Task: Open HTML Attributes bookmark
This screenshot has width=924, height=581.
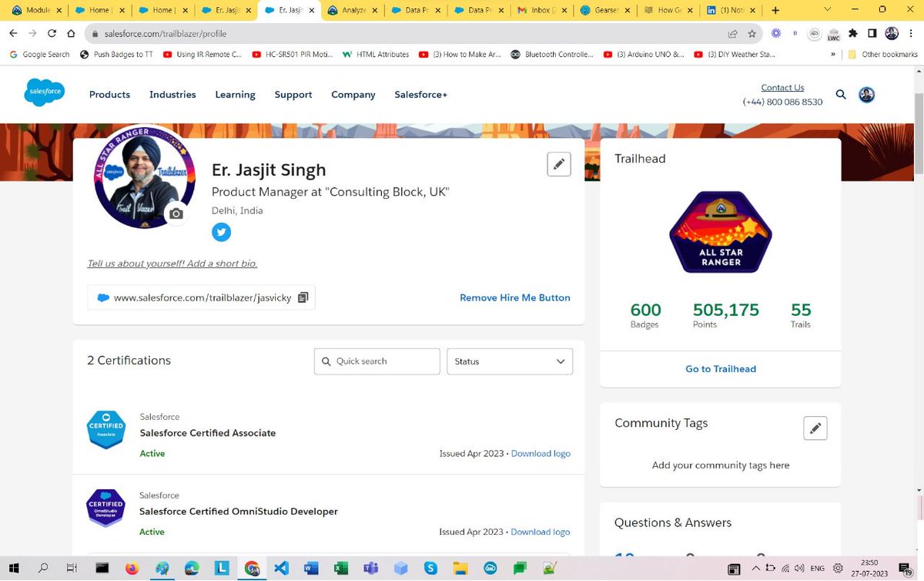Action: pos(376,55)
